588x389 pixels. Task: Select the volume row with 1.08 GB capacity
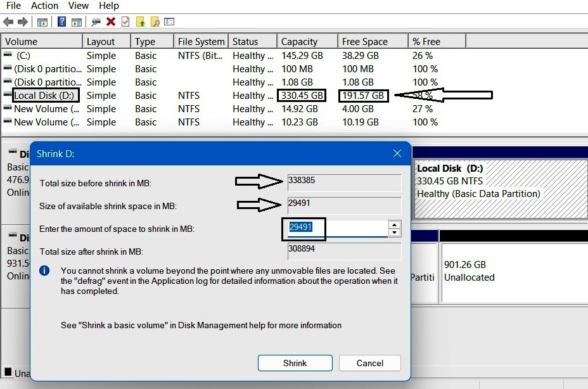click(x=233, y=82)
